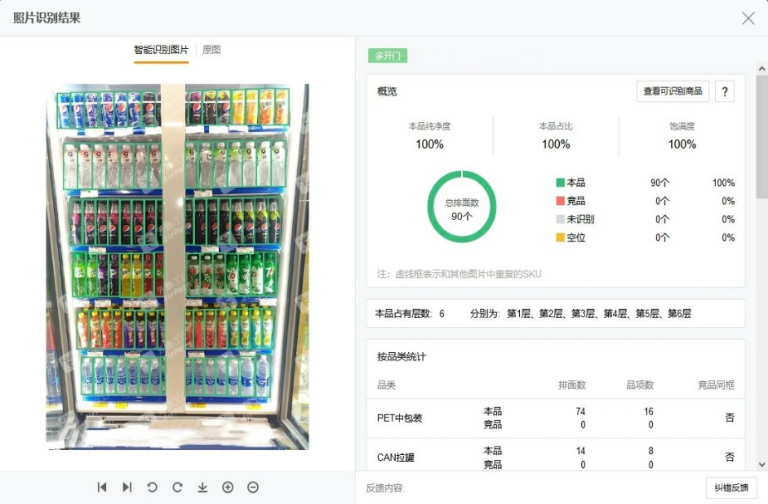Rotate image counterclockwise
The width and height of the screenshot is (768, 504).
152,487
